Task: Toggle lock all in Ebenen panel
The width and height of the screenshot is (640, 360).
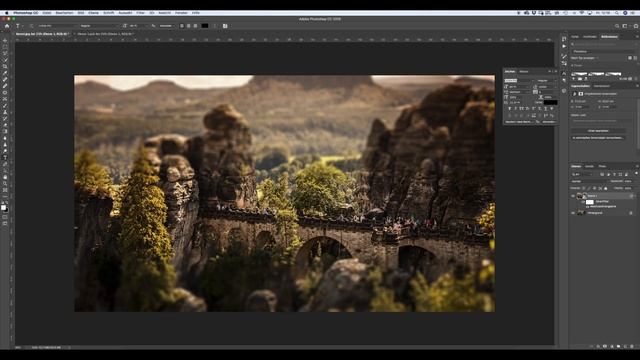Action: [x=605, y=188]
